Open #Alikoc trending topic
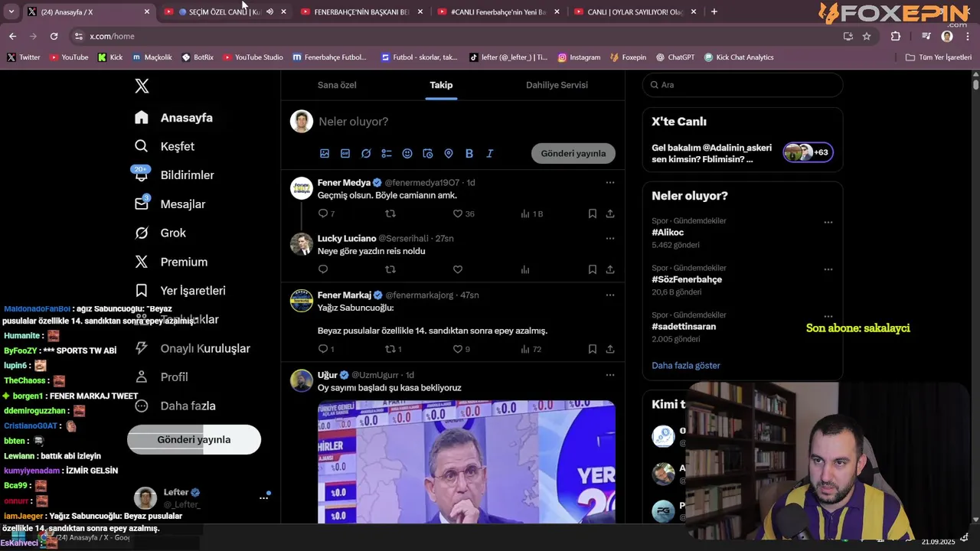Viewport: 980px width, 551px height. pos(668,233)
